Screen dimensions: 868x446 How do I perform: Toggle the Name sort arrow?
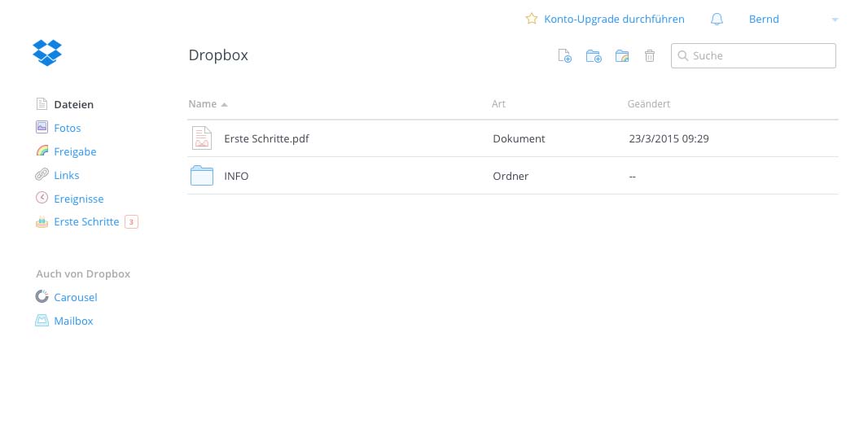(224, 105)
